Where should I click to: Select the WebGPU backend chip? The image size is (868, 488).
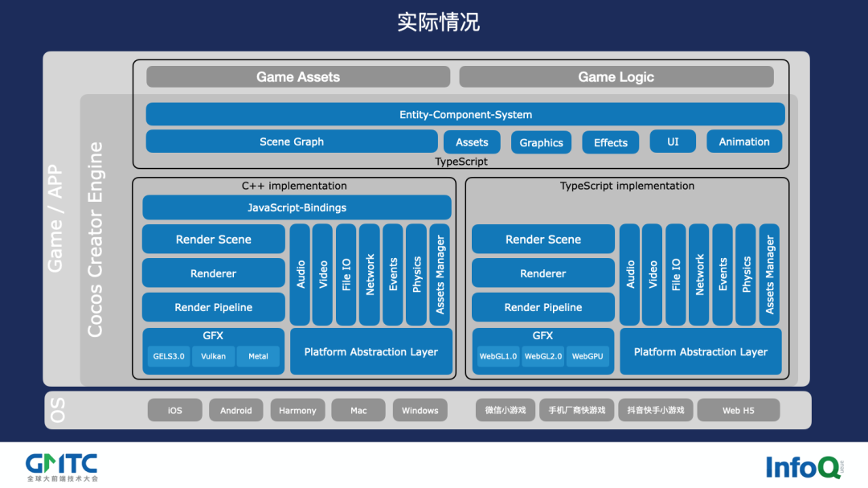pos(588,356)
